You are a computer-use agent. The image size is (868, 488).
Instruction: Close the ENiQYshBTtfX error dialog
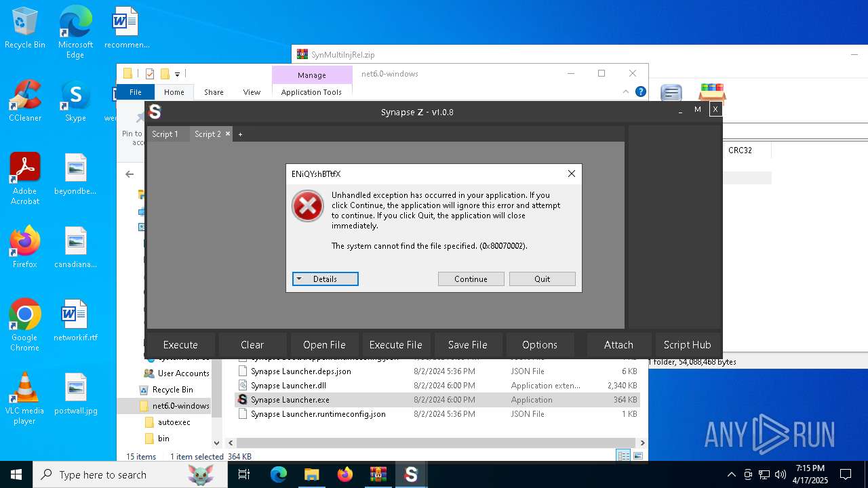pyautogui.click(x=571, y=174)
